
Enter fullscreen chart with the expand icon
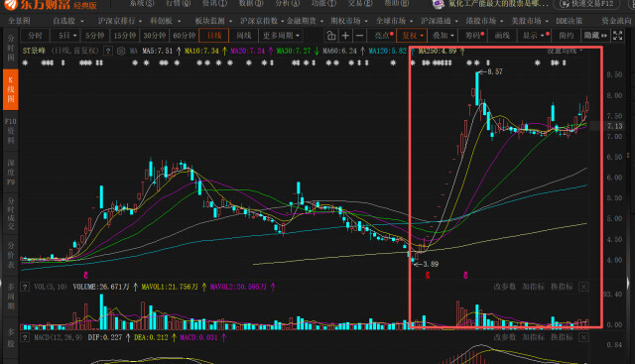click(617, 36)
